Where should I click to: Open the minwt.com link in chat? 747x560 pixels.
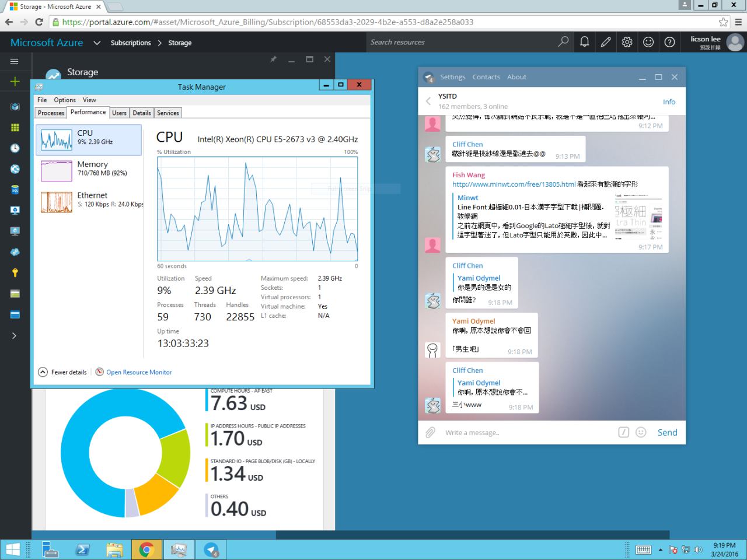514,184
